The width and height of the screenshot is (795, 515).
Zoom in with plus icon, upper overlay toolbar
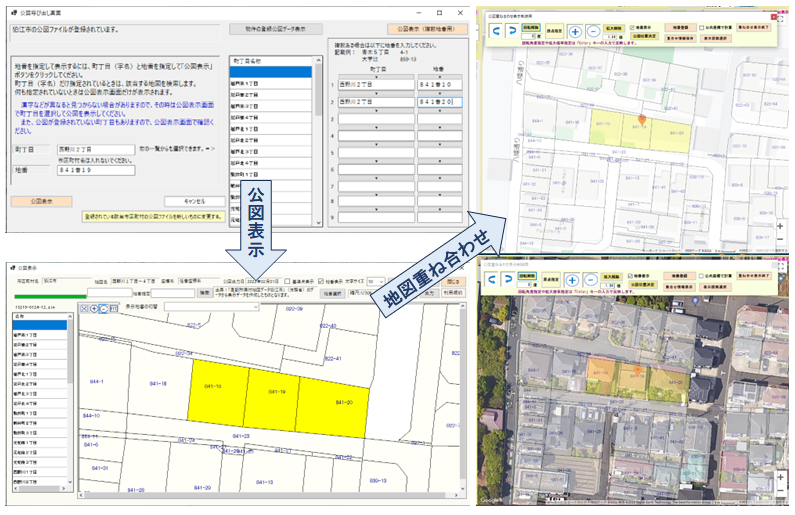pos(575,31)
